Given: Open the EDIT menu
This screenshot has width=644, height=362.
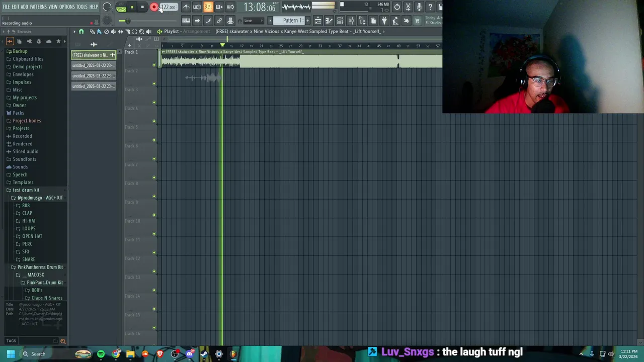Looking at the screenshot, I should pos(16,7).
